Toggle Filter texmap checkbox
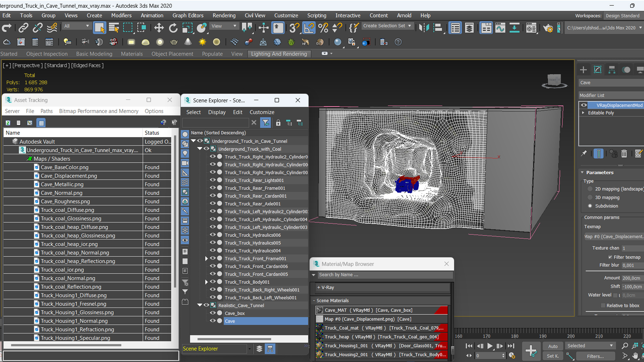 [x=610, y=257]
